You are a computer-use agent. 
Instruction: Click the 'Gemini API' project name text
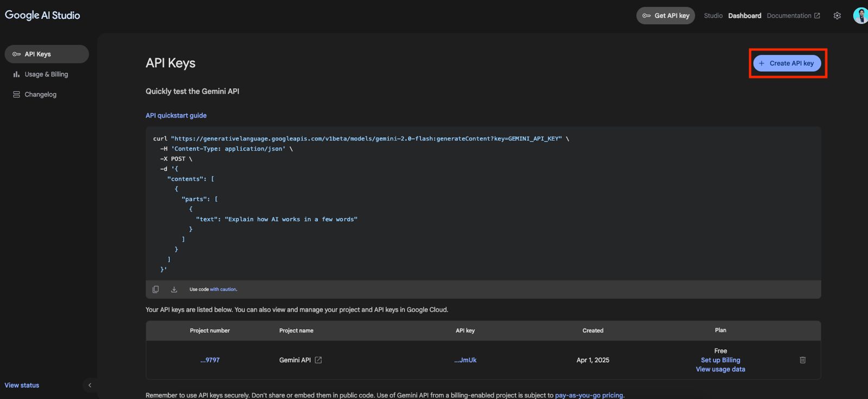[x=295, y=360]
